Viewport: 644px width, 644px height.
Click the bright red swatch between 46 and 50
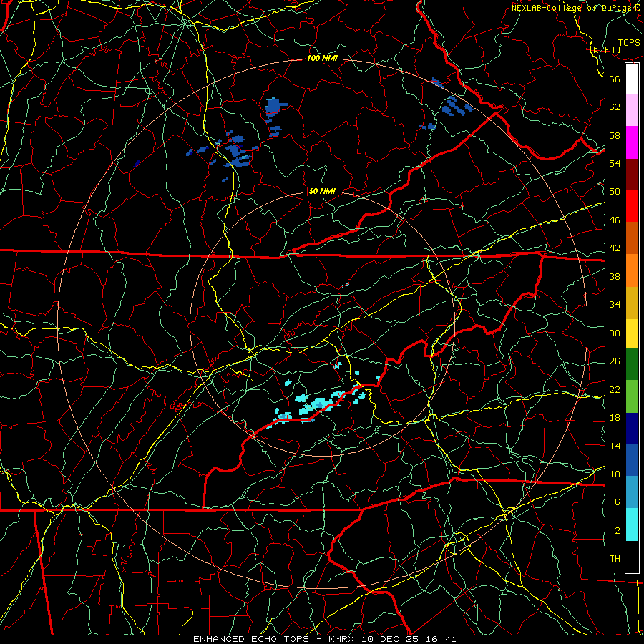[632, 206]
